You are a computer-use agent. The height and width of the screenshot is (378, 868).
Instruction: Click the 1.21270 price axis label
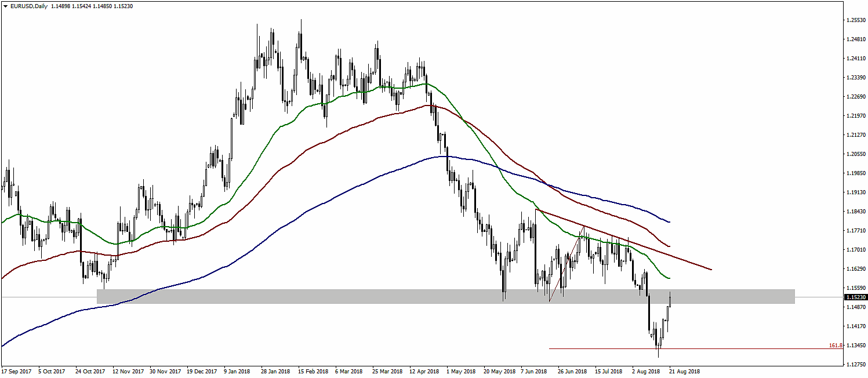pyautogui.click(x=856, y=135)
